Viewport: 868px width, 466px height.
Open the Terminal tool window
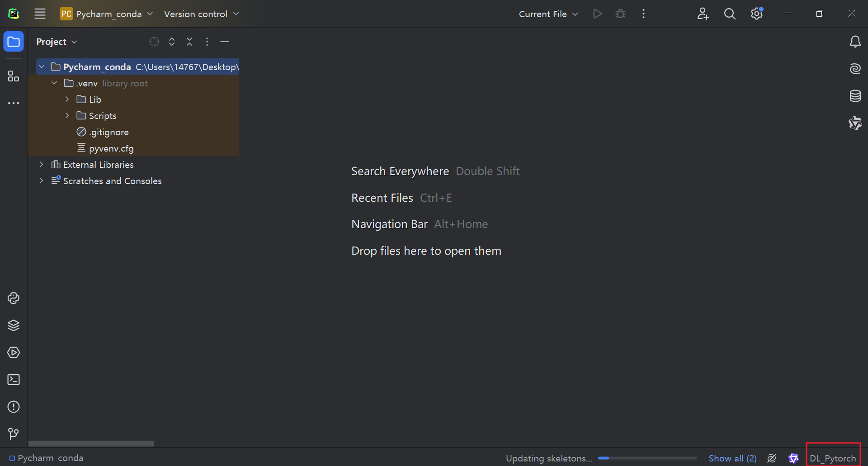pyautogui.click(x=14, y=380)
